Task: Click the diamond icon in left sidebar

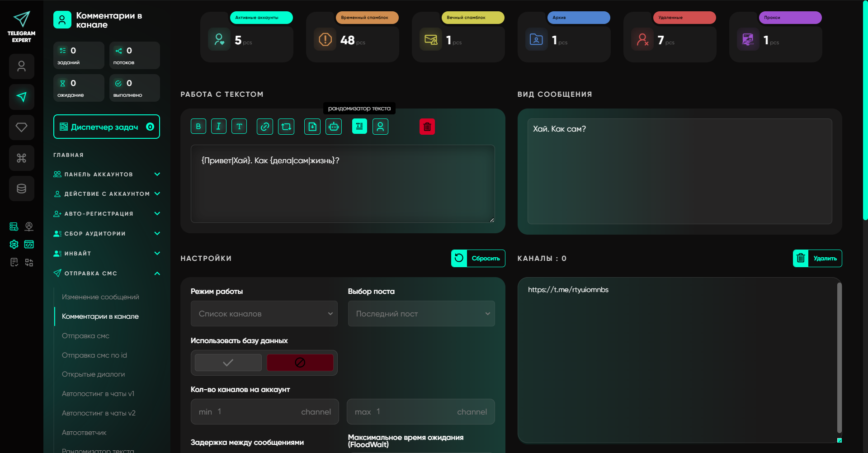Action: pos(21,127)
